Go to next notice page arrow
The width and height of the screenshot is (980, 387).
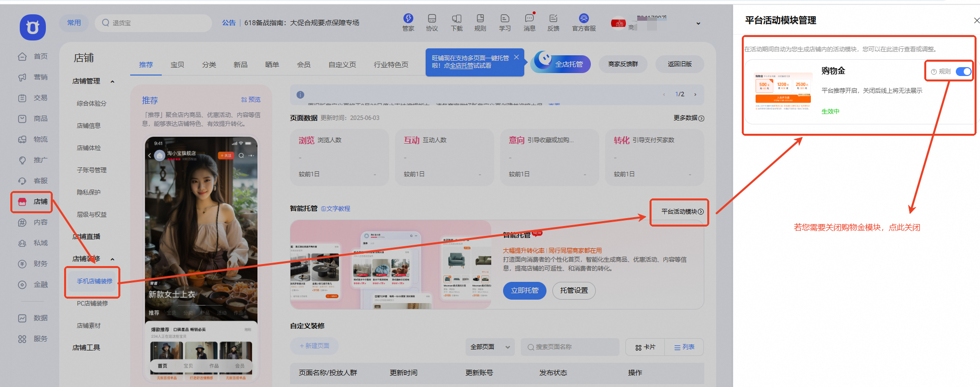point(695,94)
